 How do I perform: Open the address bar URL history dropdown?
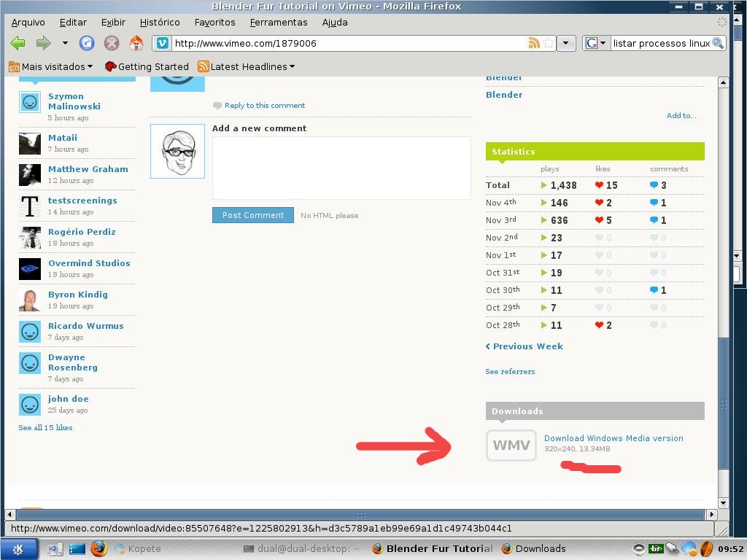tap(566, 43)
